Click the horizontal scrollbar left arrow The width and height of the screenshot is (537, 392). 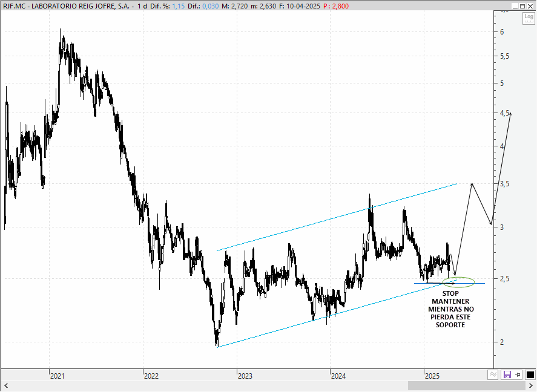5,386
